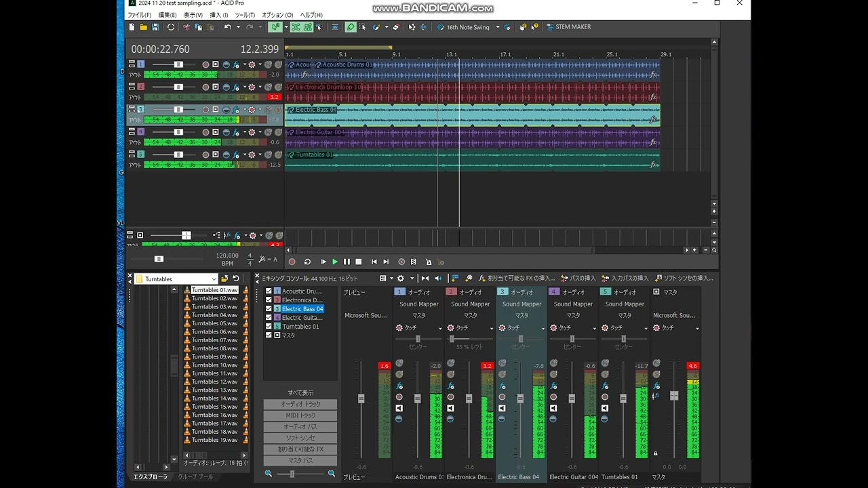Image resolution: width=868 pixels, height=488 pixels.
Task: Select Turntables 05.wav in explorer
Action: click(214, 323)
